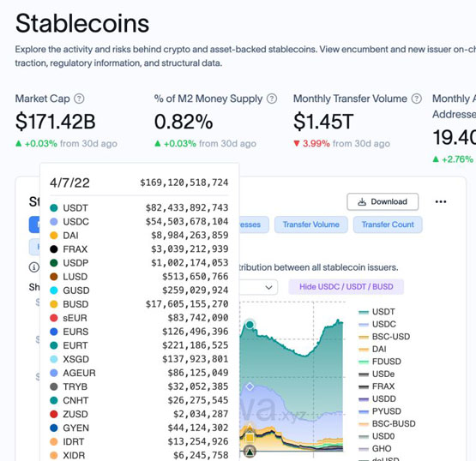476x461 pixels.
Task: Toggle FDUSD series in chart legend
Action: pyautogui.click(x=380, y=362)
